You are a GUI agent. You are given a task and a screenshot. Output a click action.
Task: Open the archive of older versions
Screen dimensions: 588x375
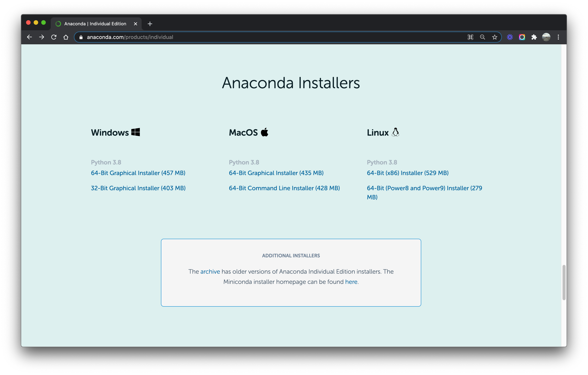210,271
